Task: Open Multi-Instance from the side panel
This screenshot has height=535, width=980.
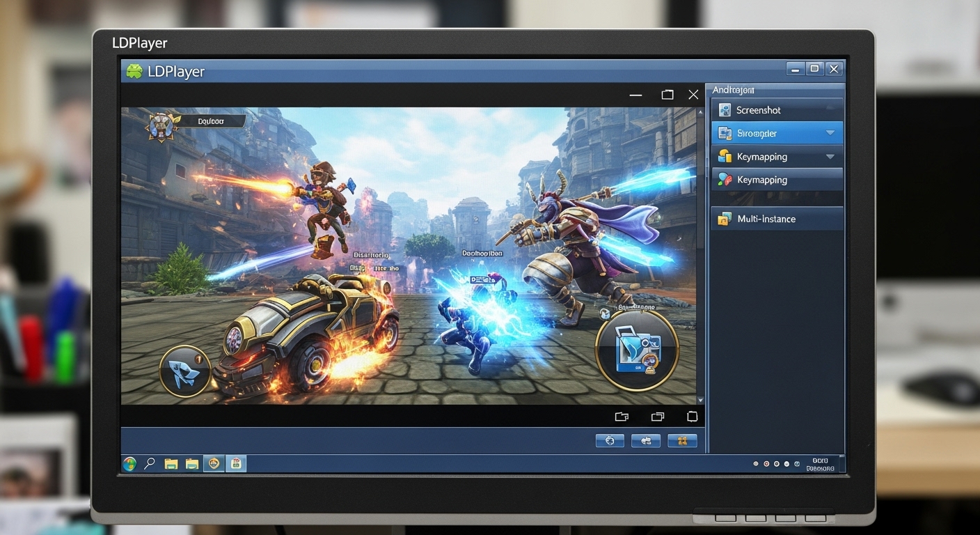Action: (x=777, y=219)
